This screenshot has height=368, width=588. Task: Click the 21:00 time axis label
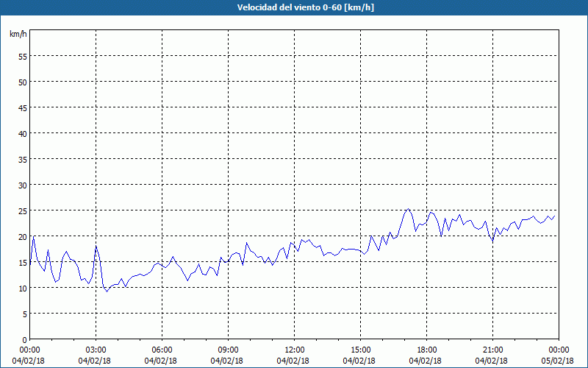[x=492, y=350]
